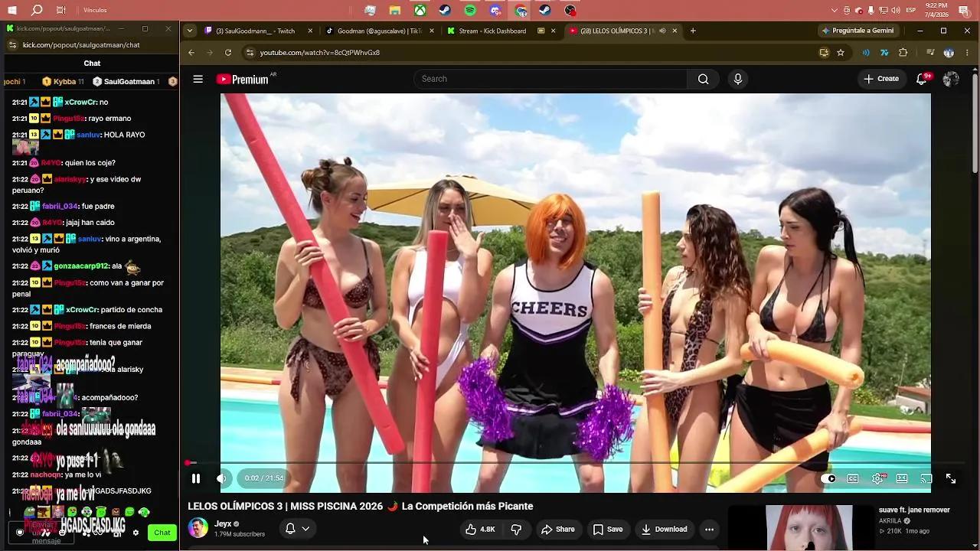Image resolution: width=980 pixels, height=551 pixels.
Task: Pause the video
Action: coord(196,478)
